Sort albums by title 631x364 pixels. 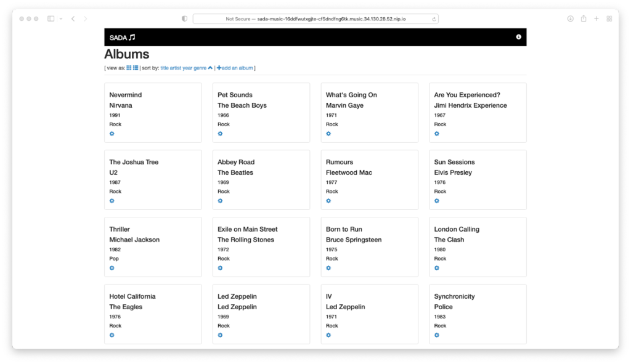click(x=164, y=68)
